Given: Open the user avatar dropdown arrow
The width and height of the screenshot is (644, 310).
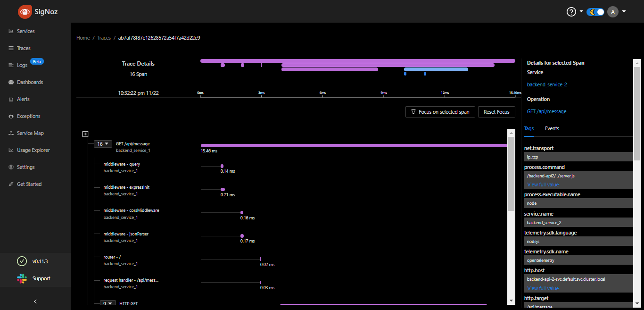Looking at the screenshot, I should 624,12.
